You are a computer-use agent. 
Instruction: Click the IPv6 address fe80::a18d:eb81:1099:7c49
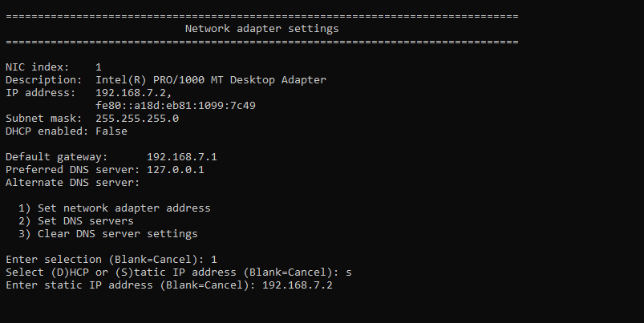pos(176,106)
